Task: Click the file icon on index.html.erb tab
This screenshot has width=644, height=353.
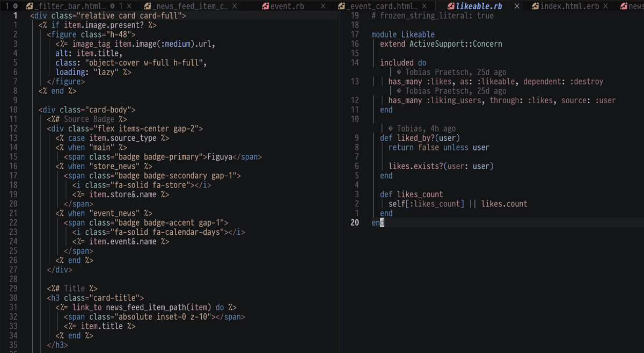Action: [x=535, y=6]
